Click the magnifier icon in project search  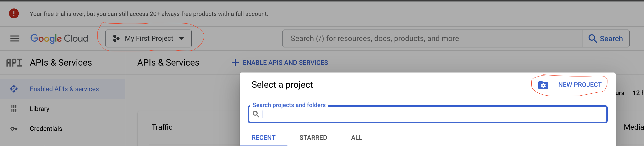coord(256,114)
